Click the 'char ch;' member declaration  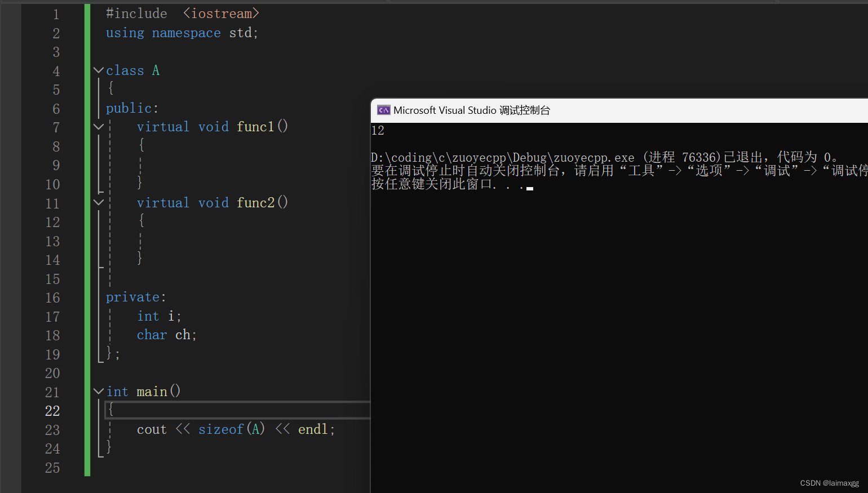(x=167, y=335)
